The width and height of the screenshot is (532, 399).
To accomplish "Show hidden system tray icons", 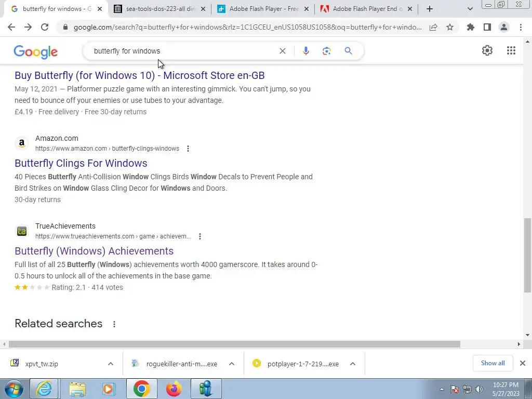I will (x=442, y=389).
